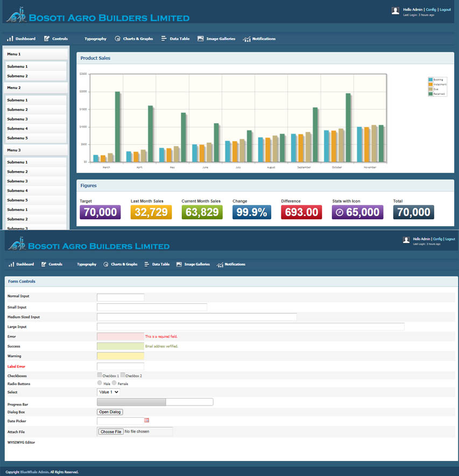The width and height of the screenshot is (459, 476).
Task: Click the Charts & Graphs icon above Form Controls
Action: tap(106, 265)
